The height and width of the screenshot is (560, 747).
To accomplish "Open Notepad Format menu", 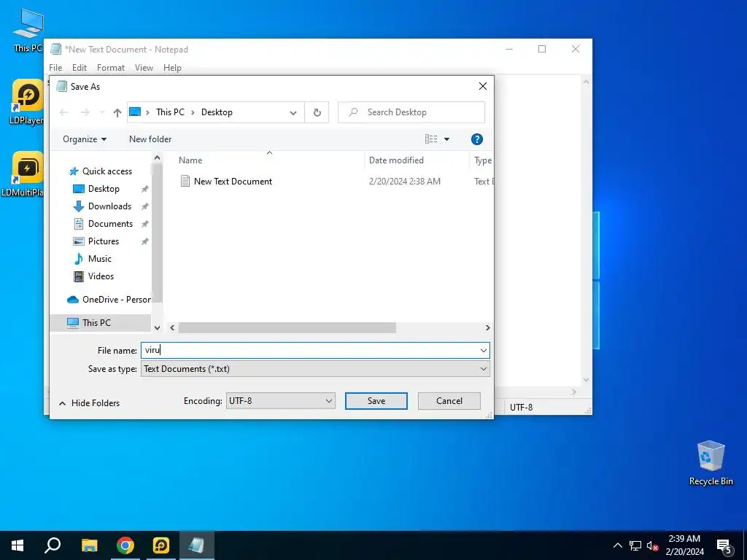I will [111, 68].
